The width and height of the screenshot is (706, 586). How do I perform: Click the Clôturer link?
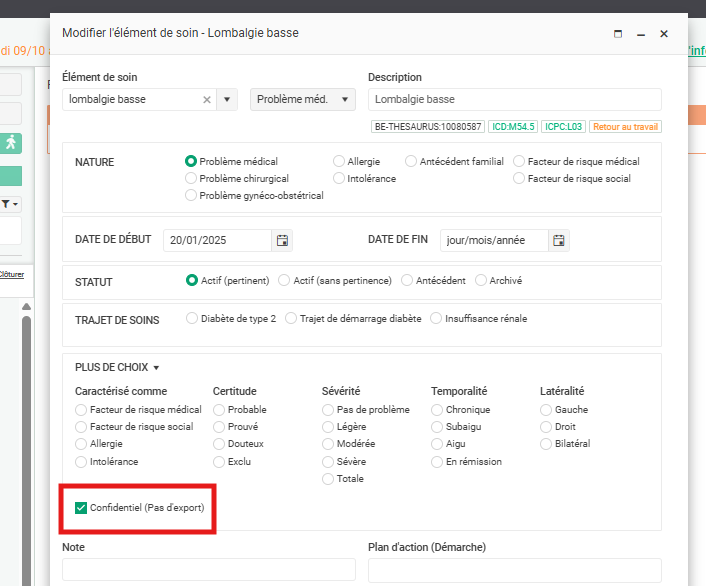[10, 273]
